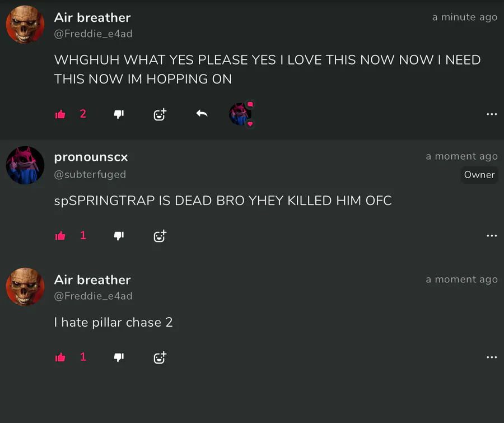Dislike the 'I hate pillar chase 2' comment
This screenshot has height=423, width=504.
tap(119, 357)
